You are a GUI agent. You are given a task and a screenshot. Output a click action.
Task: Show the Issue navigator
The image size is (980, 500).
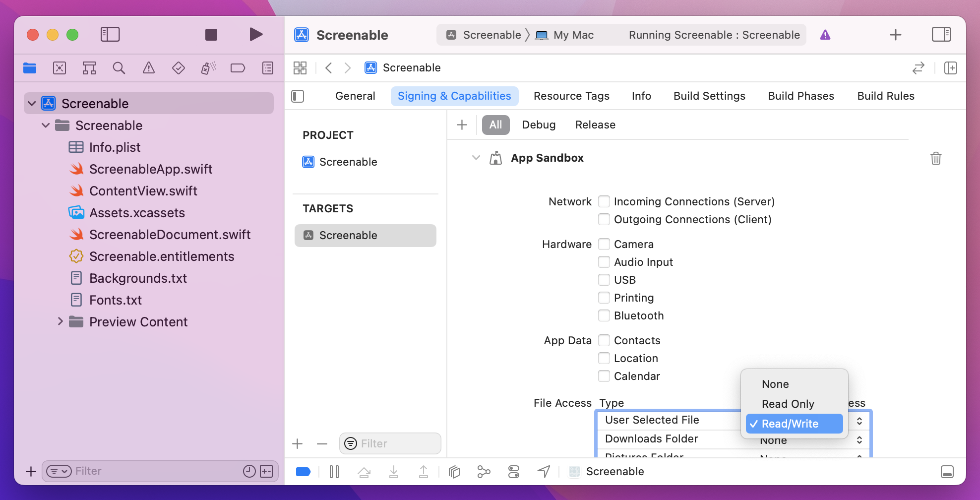tap(149, 68)
